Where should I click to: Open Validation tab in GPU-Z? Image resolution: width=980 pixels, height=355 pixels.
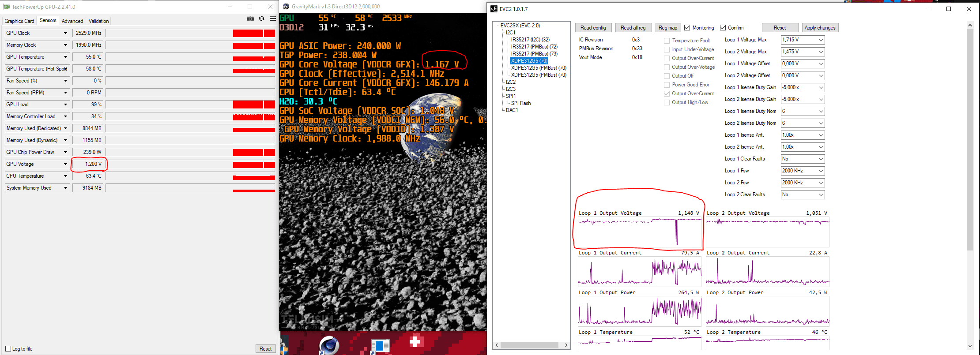98,21
